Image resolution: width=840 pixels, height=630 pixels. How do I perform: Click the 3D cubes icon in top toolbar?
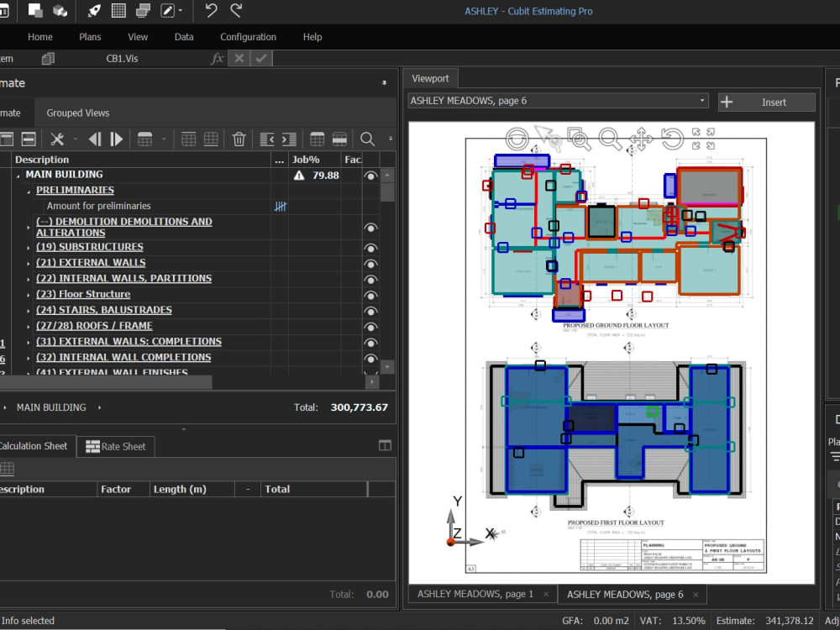tap(60, 11)
